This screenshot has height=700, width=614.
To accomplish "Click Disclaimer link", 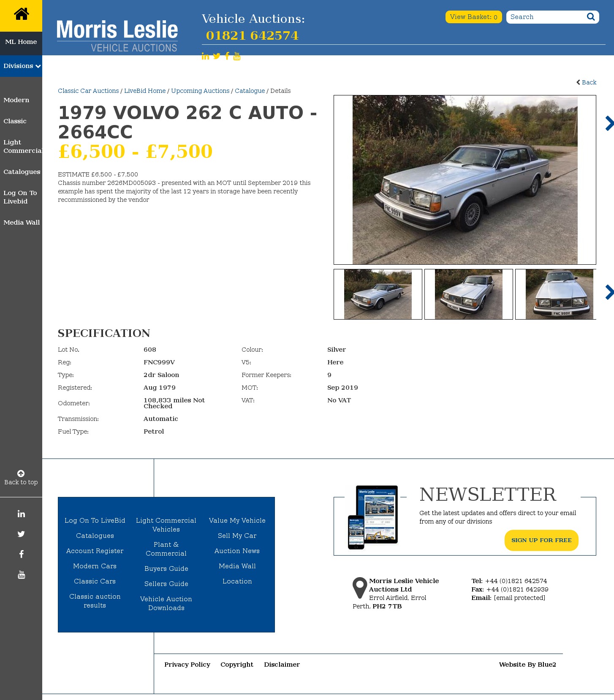I will point(282,665).
